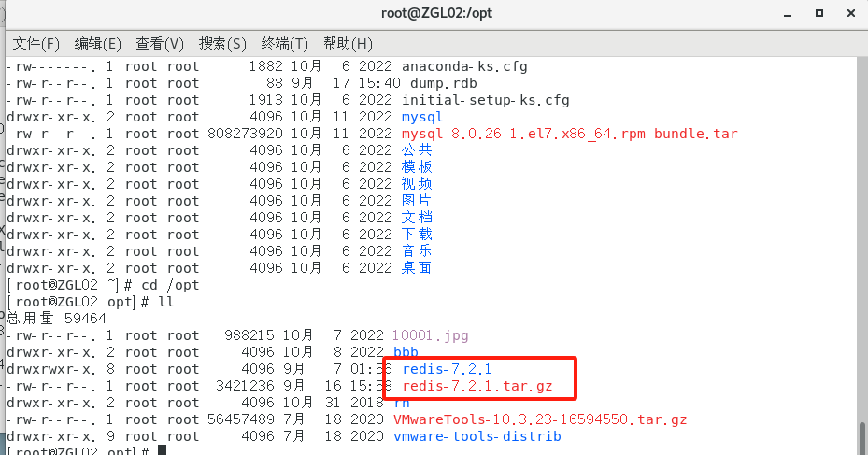Open the 文件(F) menu
This screenshot has width=868, height=455.
36,44
